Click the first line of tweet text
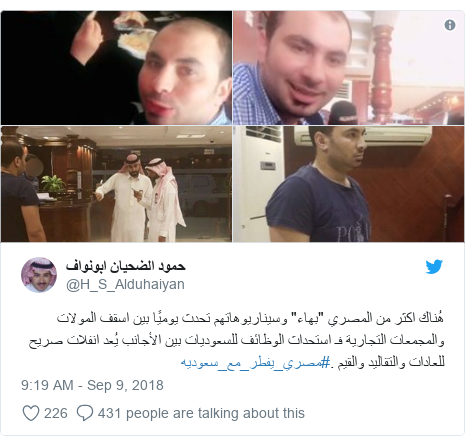 [x=250, y=318]
